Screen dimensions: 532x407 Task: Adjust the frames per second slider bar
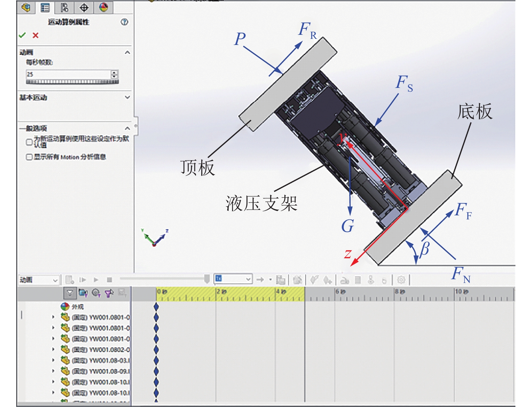[x=72, y=82]
